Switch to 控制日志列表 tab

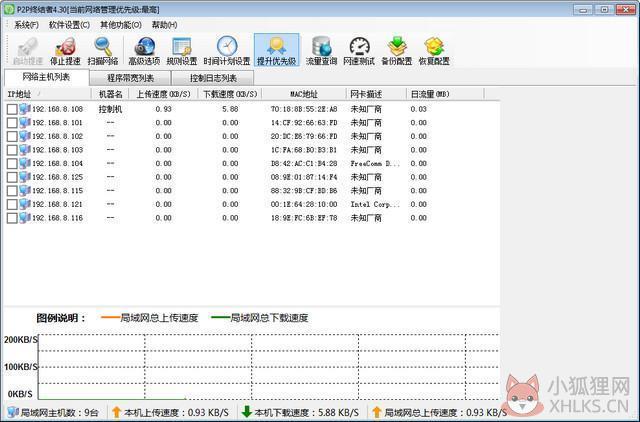tap(213, 78)
